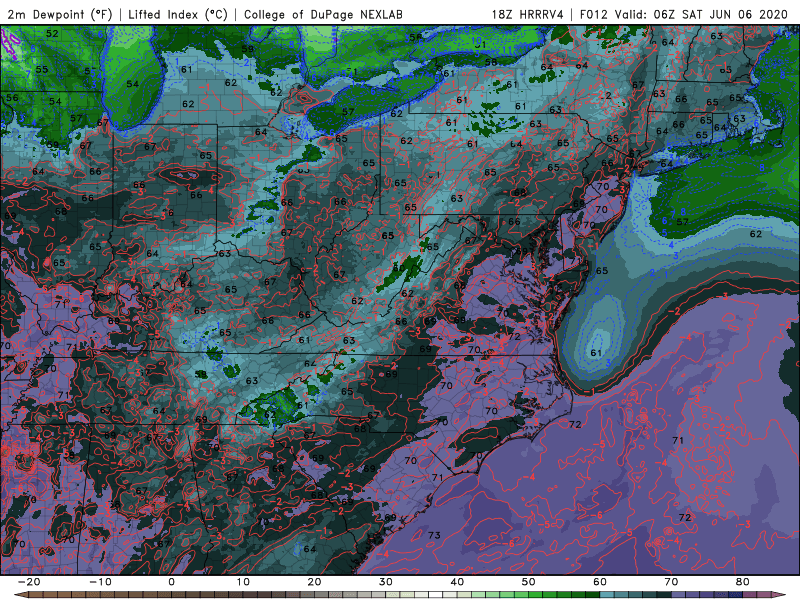Click the left arrow end of the color bar
The height and width of the screenshot is (600, 800).
pos(20,594)
